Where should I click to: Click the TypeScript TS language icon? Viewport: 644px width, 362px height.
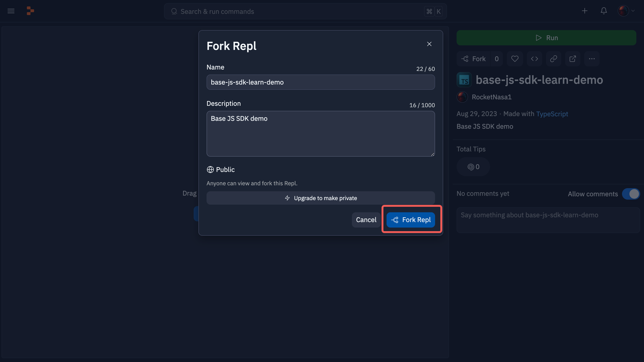(464, 80)
